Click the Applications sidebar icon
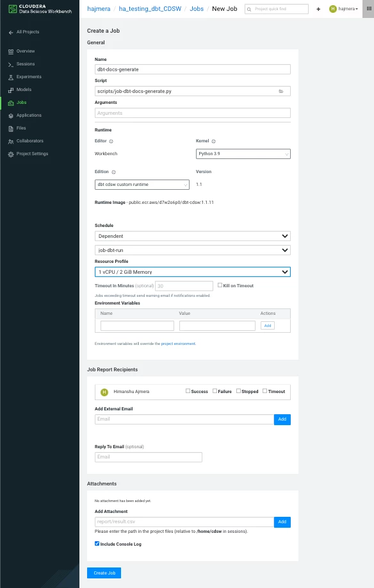 11,115
